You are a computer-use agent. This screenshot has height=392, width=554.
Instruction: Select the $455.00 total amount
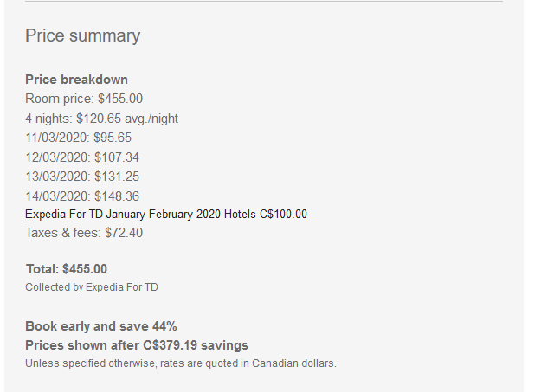85,269
